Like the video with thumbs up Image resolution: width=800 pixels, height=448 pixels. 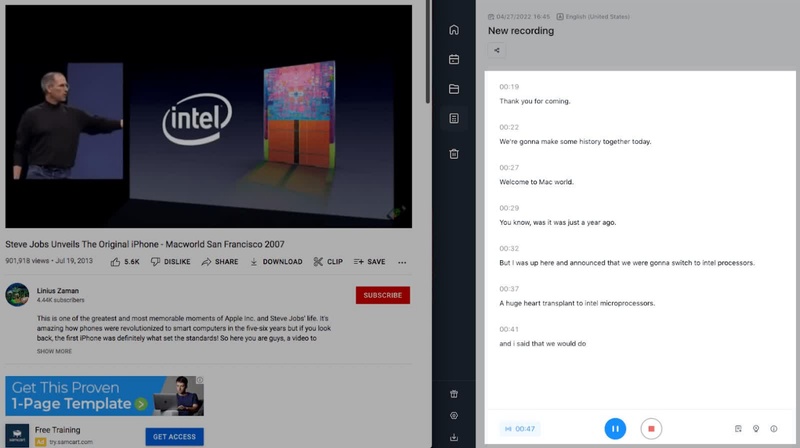(x=124, y=262)
